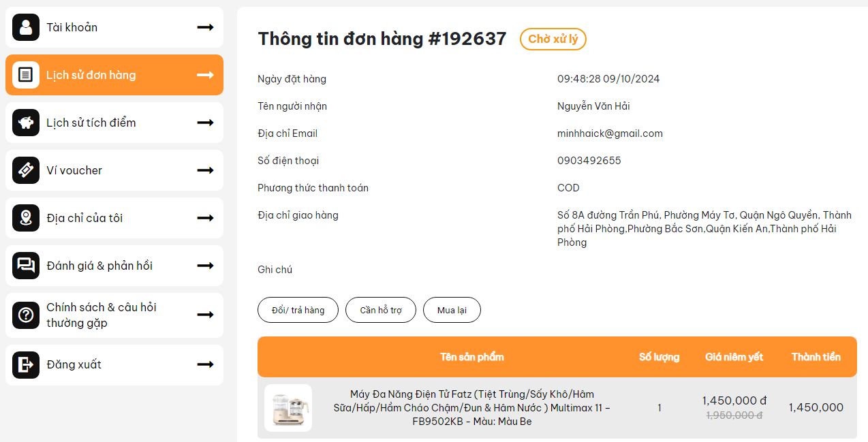Click the arrow next to Tài khoản
The height and width of the screenshot is (442, 868).
pyautogui.click(x=205, y=27)
